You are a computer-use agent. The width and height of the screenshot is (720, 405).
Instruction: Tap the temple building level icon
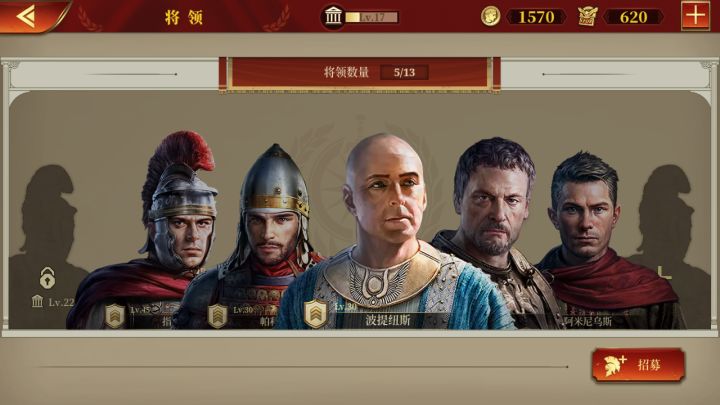[333, 17]
